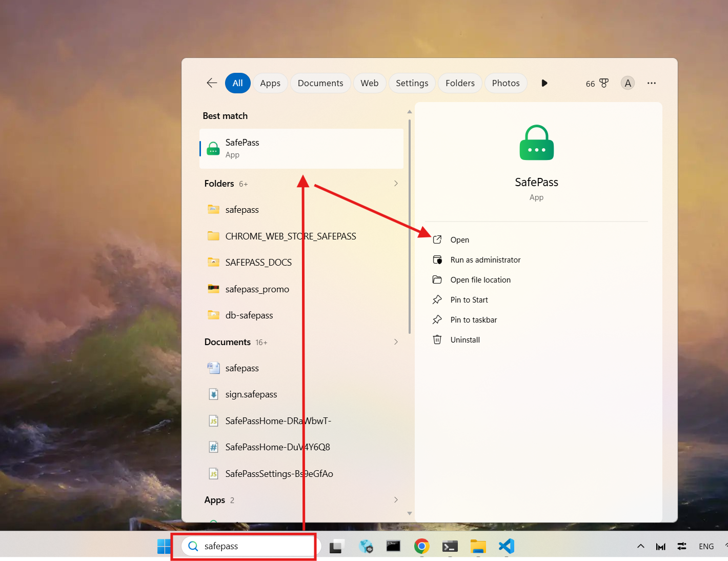Launch Visual Studio Code from the taskbar
728x561 pixels.
[506, 546]
